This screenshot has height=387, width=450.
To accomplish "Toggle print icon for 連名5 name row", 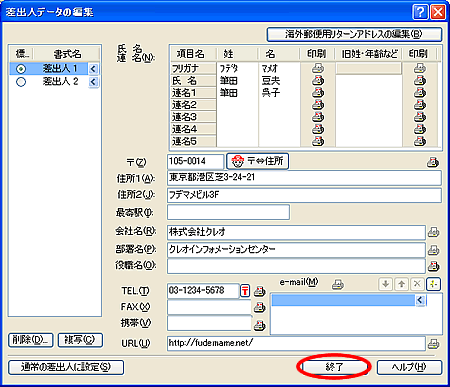I will (318, 141).
